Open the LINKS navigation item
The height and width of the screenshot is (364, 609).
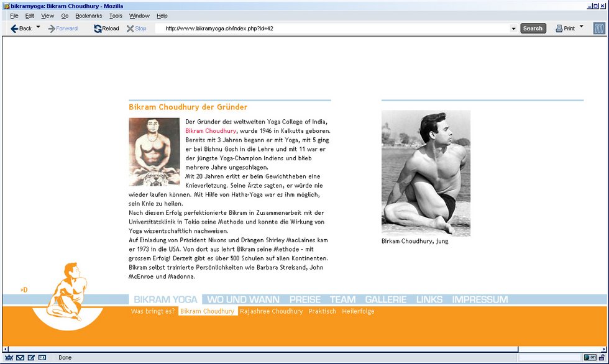(x=429, y=299)
